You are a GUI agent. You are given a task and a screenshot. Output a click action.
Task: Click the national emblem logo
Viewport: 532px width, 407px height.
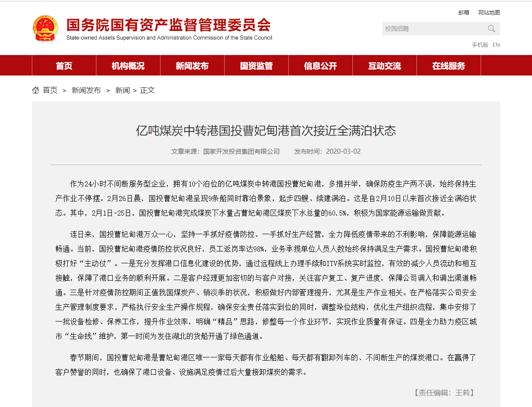click(45, 28)
